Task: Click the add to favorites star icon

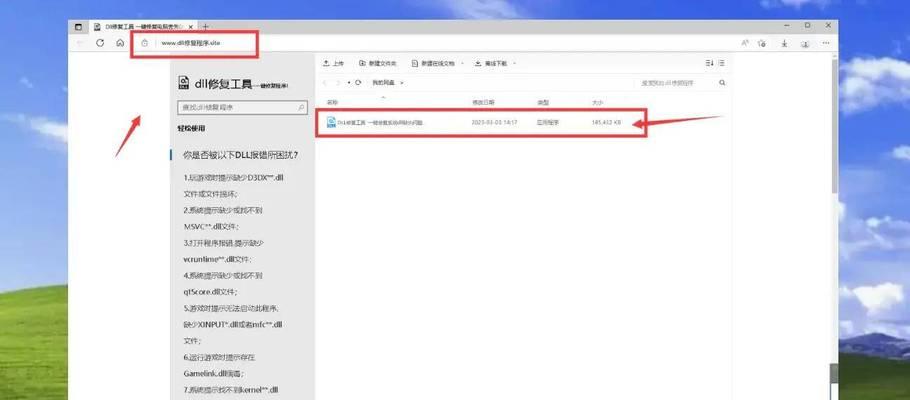Action: [762, 43]
